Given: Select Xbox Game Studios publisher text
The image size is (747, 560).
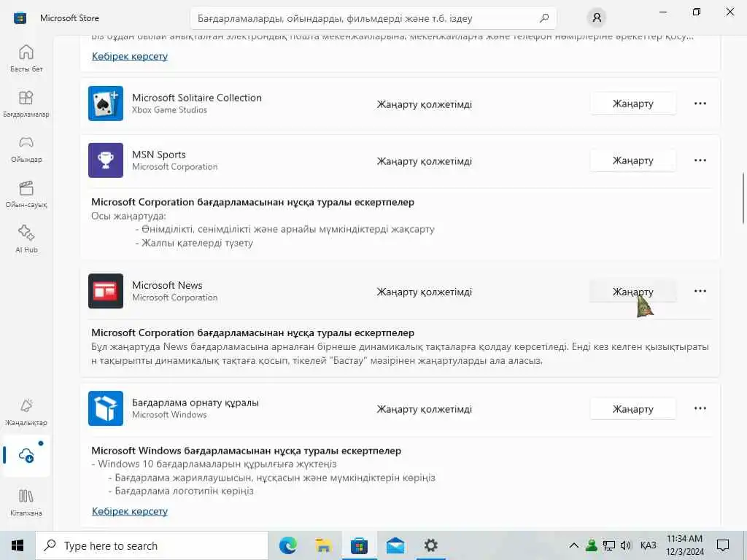Looking at the screenshot, I should pyautogui.click(x=169, y=110).
